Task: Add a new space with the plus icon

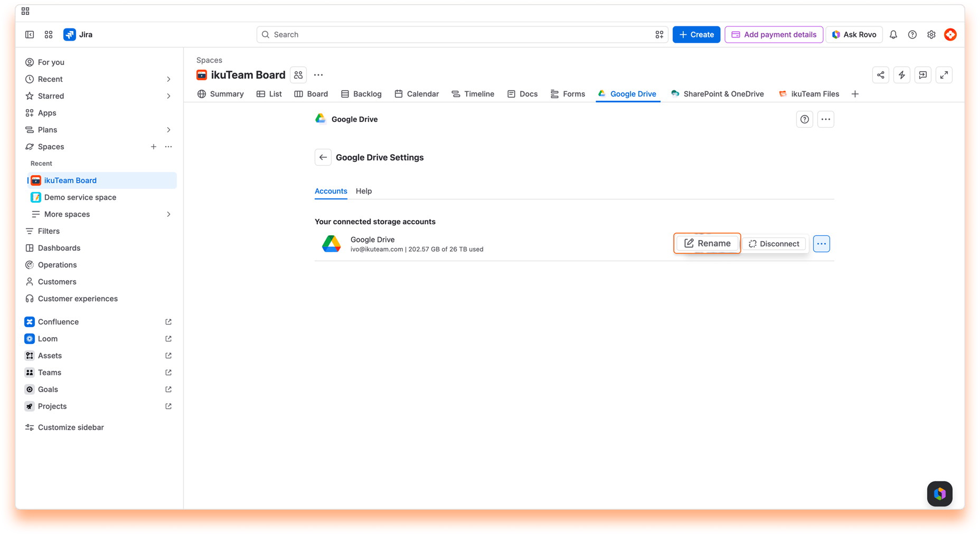Action: (x=154, y=147)
